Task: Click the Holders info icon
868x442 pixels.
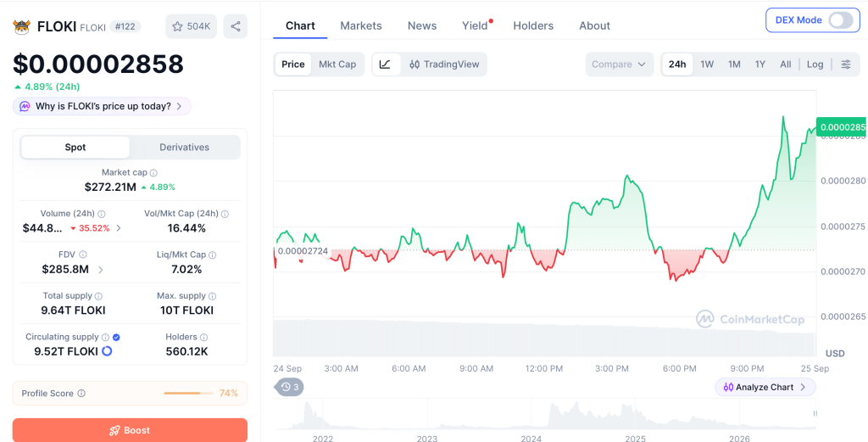Action: tap(203, 337)
